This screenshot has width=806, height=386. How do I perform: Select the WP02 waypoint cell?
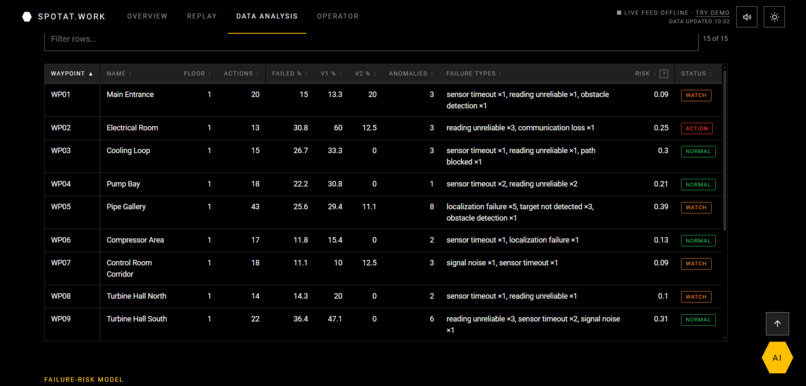72,128
